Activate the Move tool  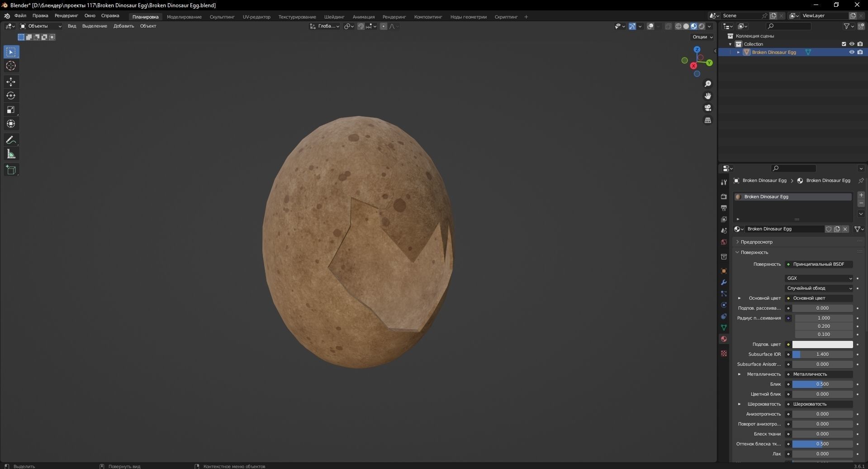pyautogui.click(x=11, y=82)
